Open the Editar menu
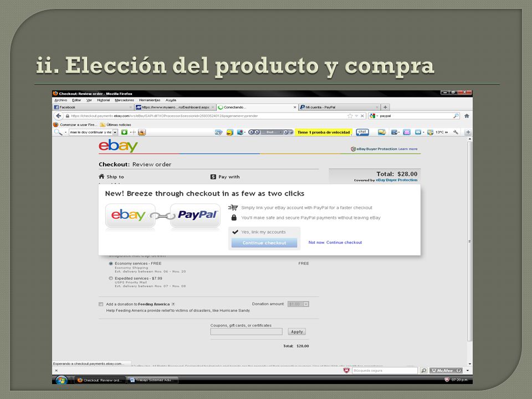 tap(76, 100)
